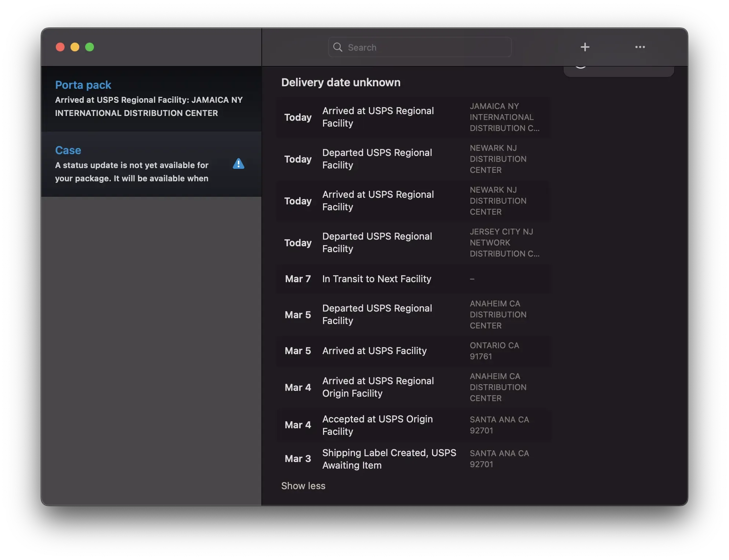Screen dimensions: 729x560
Task: Click the blue warning triangle on Case
Action: (239, 164)
